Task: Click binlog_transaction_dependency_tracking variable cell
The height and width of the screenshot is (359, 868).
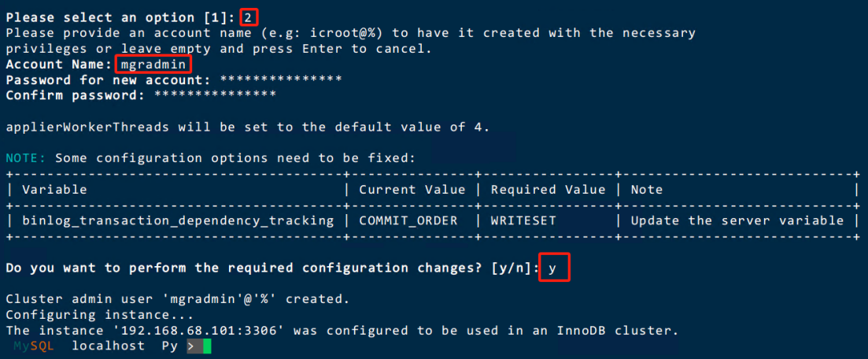Action: coord(178,220)
